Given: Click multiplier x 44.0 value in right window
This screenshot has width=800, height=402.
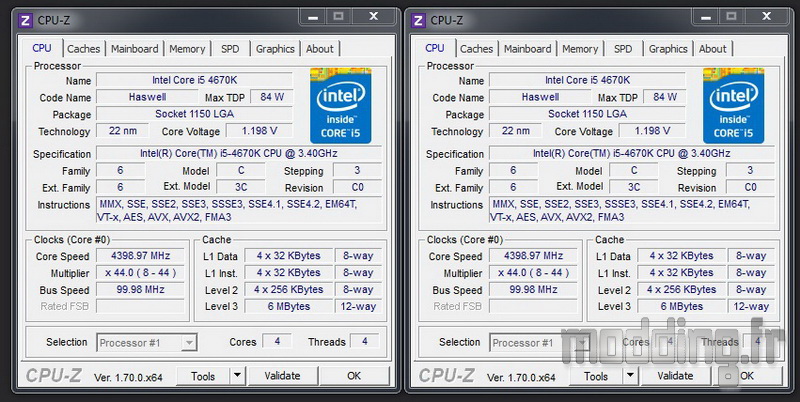Looking at the screenshot, I should pos(533,273).
